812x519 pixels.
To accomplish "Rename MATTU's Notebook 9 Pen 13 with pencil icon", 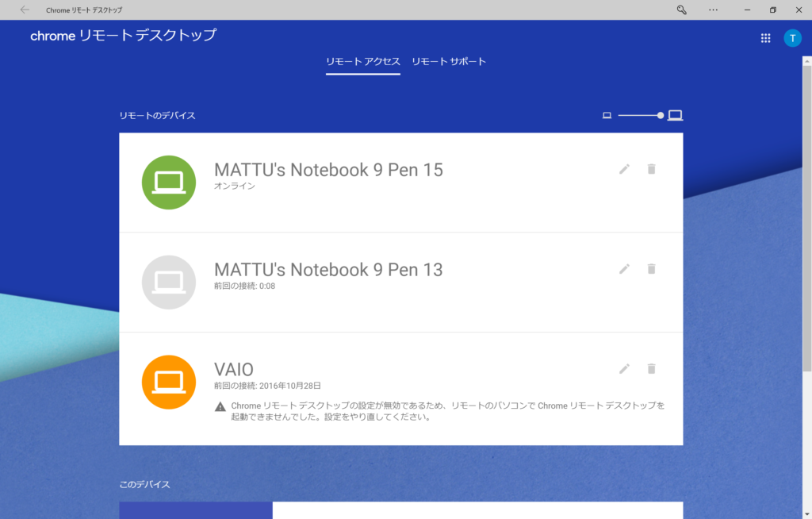I will coord(625,269).
